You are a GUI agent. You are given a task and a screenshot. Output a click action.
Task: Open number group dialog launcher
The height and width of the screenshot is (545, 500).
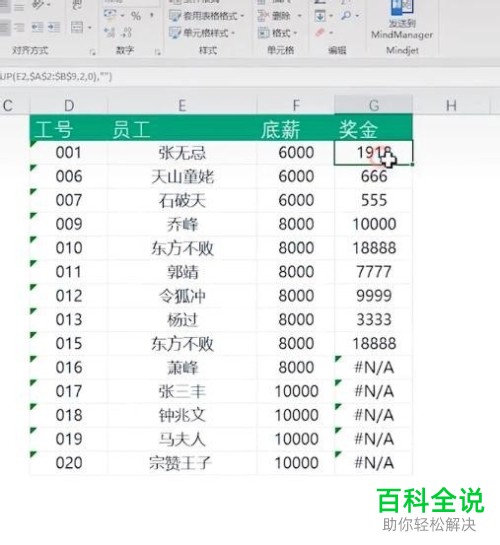(158, 52)
